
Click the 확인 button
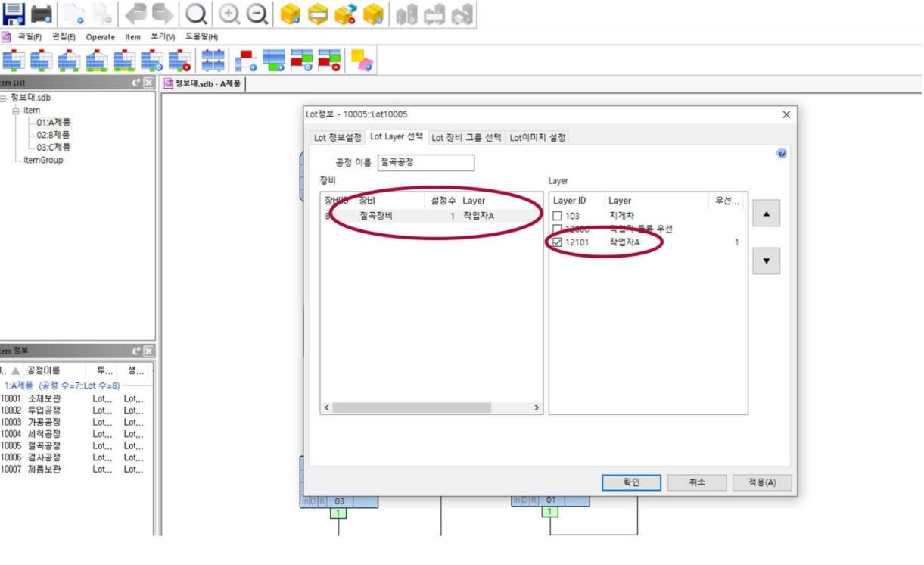pos(631,482)
